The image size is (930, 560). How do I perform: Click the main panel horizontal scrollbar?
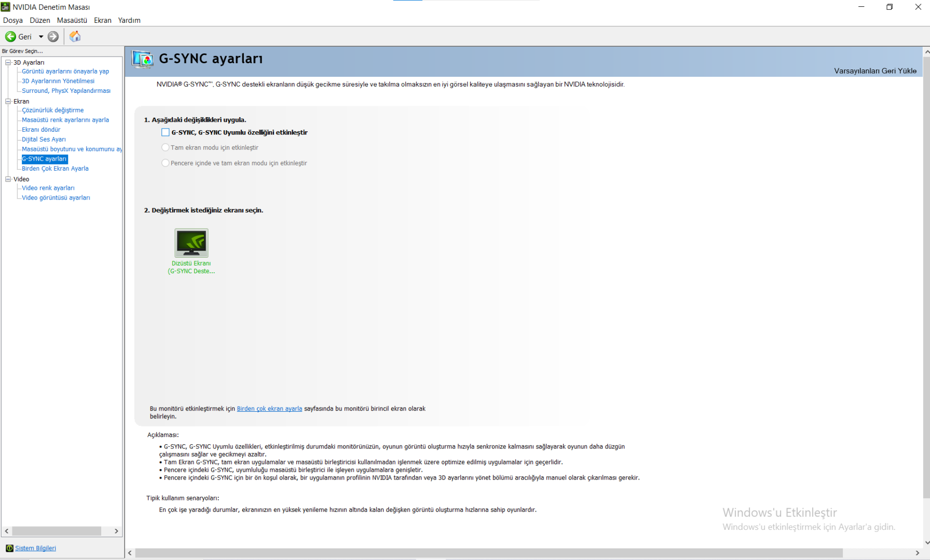tap(489, 553)
